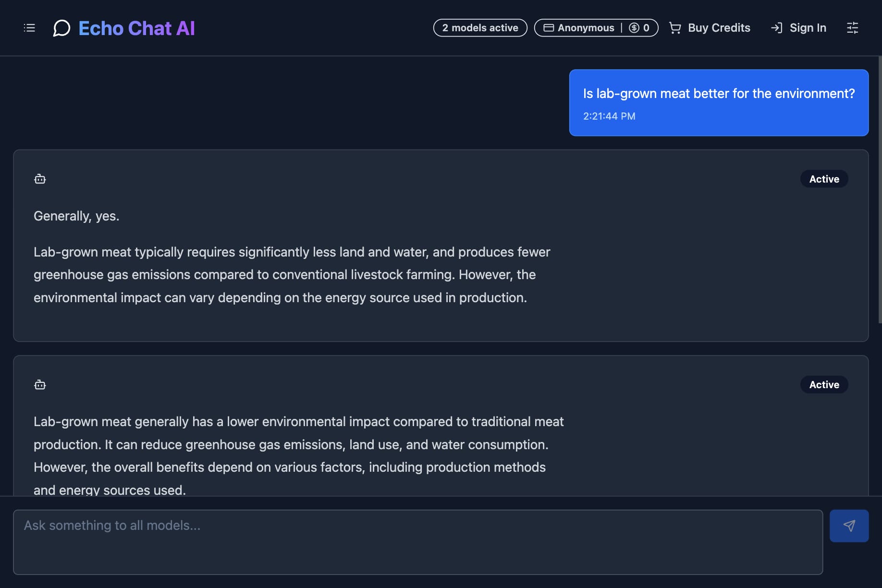Click the dollar coin credits icon

[634, 28]
